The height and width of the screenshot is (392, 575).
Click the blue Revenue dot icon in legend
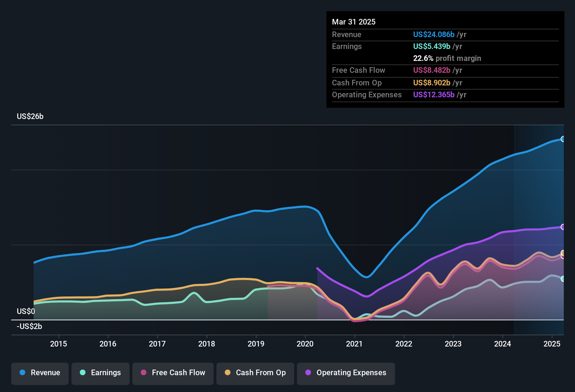click(22, 373)
